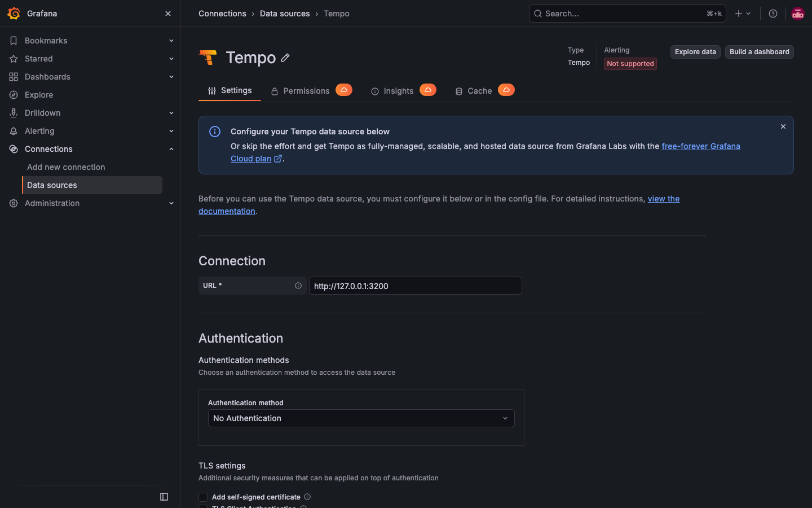Click the Permissions lock icon
Screen dimensions: 812x508
tap(275, 91)
